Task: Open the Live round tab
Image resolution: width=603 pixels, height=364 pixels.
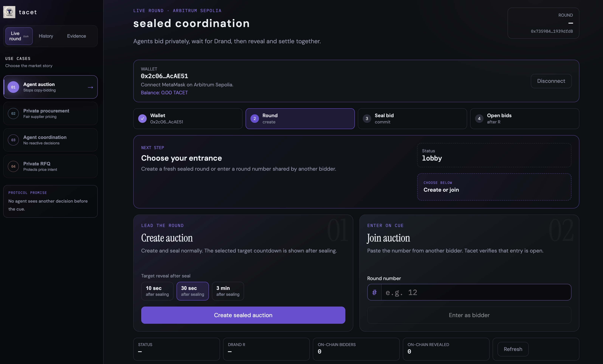Action: point(19,36)
